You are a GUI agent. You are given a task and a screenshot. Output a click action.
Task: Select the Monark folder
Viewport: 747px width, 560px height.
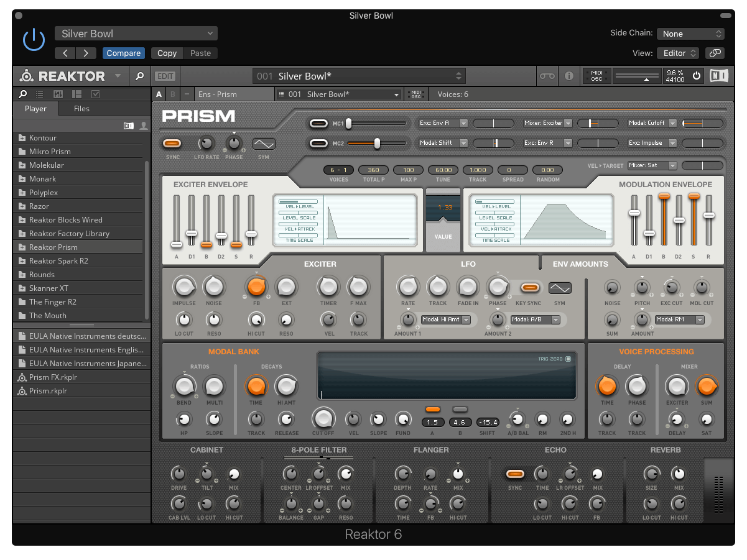(78, 179)
